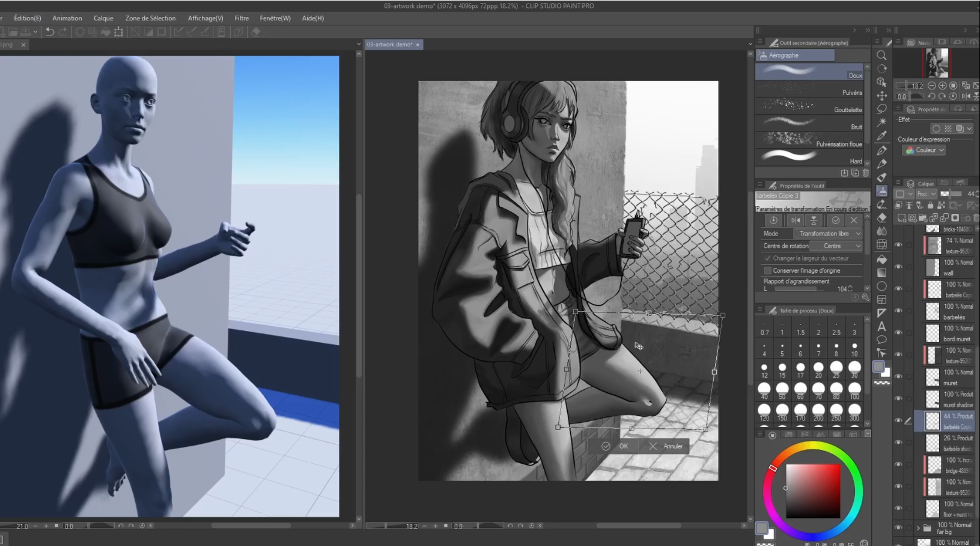Select the Lasso selection tool

pos(881,109)
